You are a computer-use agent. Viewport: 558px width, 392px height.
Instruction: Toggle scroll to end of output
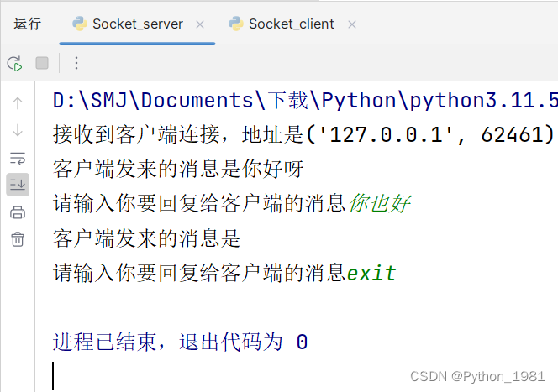point(18,185)
